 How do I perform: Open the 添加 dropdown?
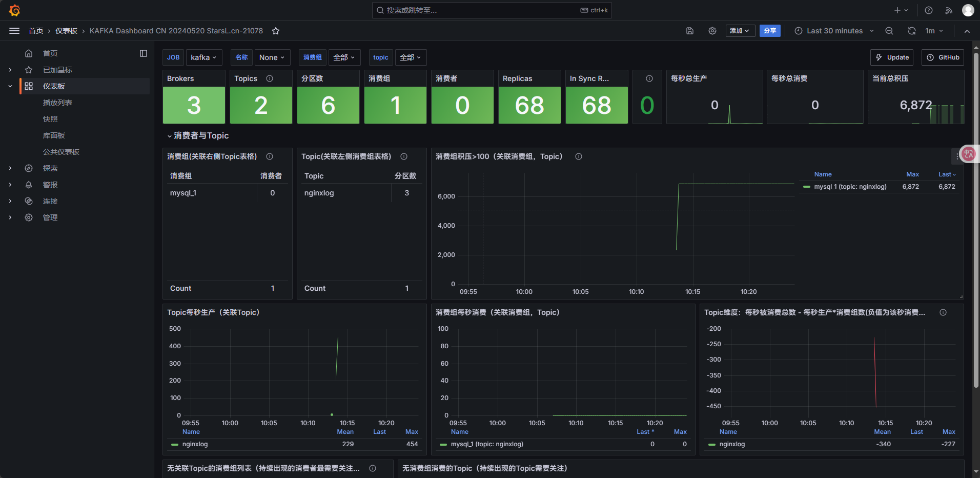click(740, 31)
